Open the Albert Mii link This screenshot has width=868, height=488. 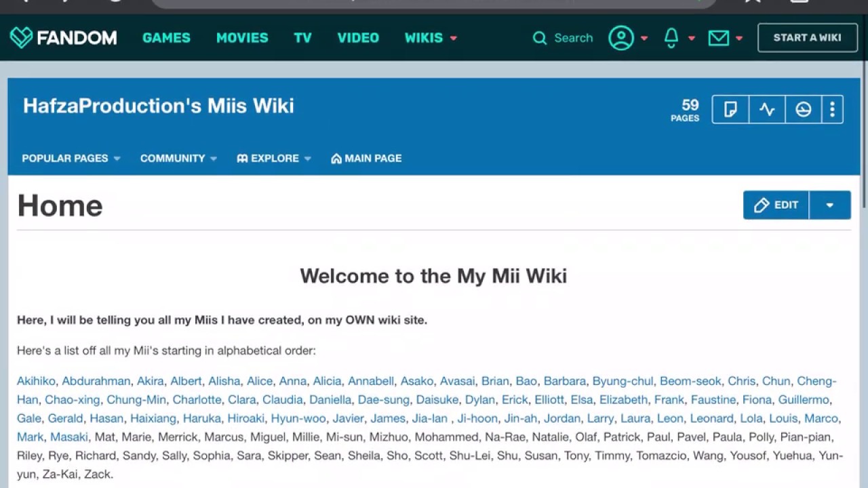[186, 381]
